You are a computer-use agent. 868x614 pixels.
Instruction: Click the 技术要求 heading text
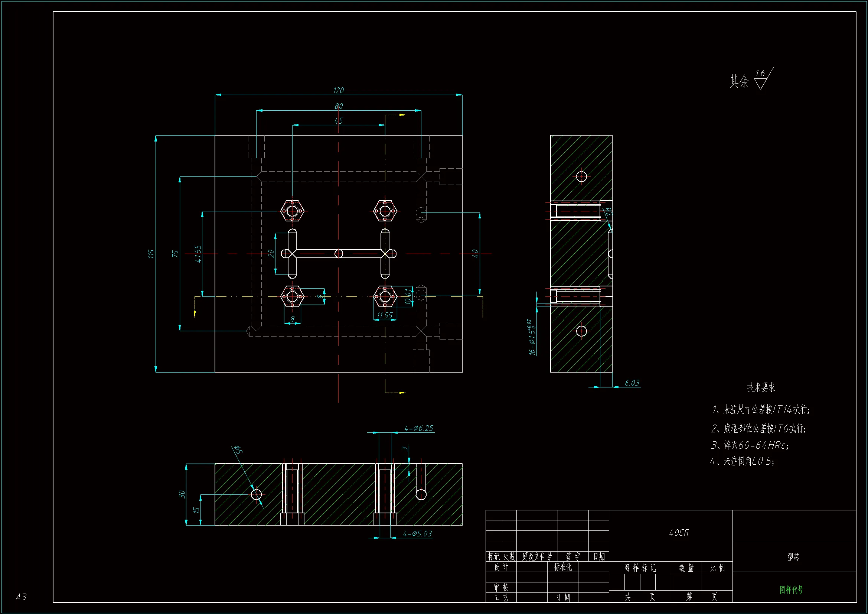761,387
